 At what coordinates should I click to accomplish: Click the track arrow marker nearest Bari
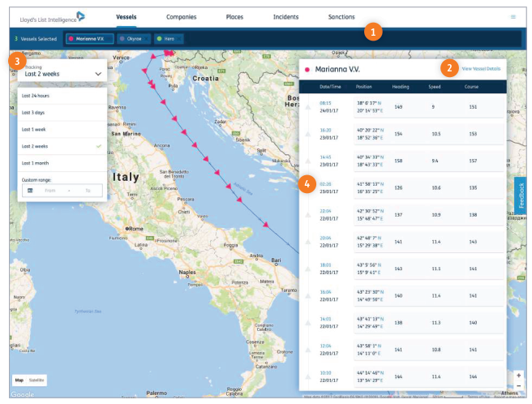click(266, 225)
